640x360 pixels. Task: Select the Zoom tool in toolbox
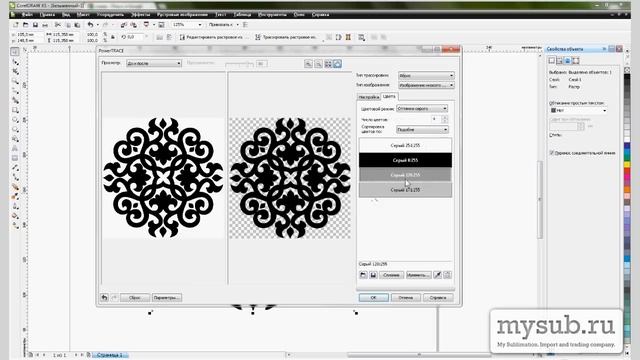16,81
